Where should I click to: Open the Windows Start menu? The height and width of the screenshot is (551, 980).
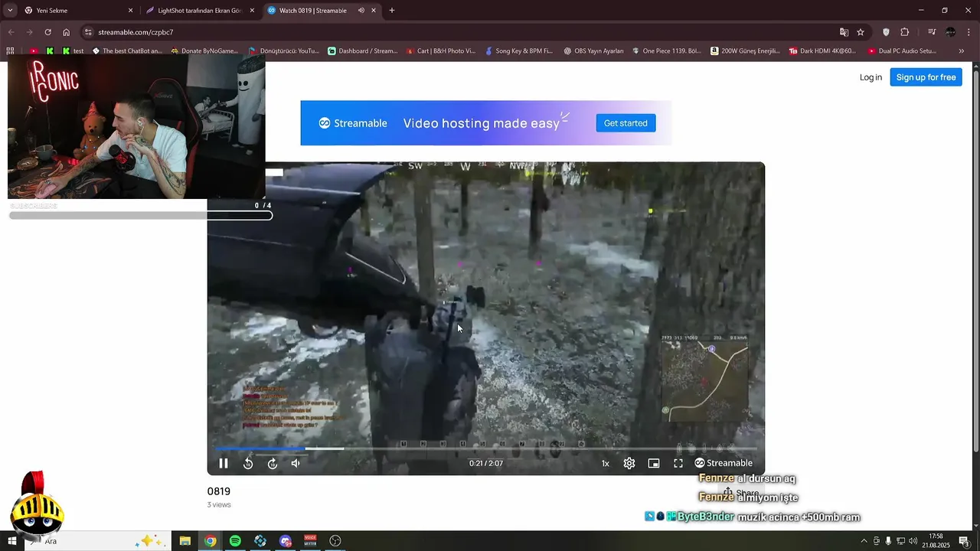pos(12,541)
